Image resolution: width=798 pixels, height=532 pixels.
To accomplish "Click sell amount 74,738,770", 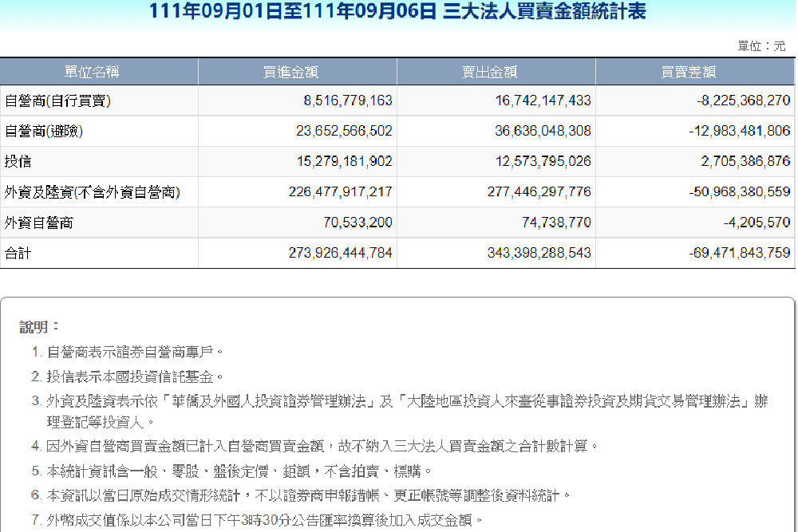I will coord(556,223).
